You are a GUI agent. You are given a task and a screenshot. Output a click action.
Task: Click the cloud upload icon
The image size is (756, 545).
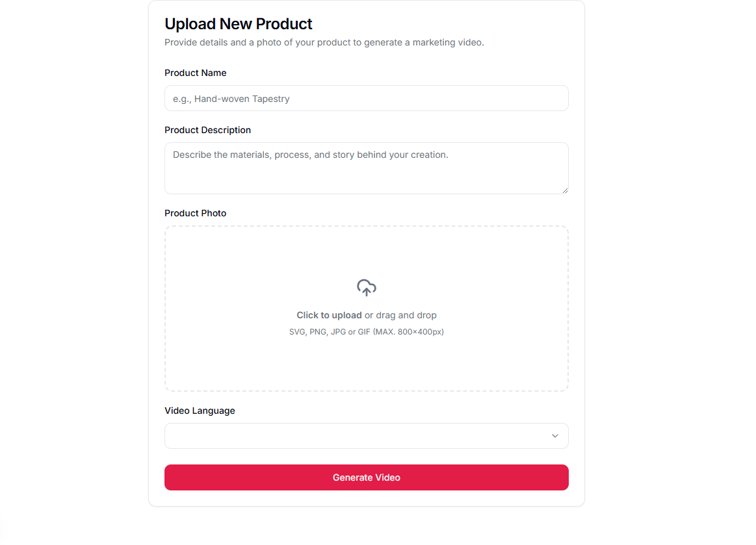click(x=367, y=288)
